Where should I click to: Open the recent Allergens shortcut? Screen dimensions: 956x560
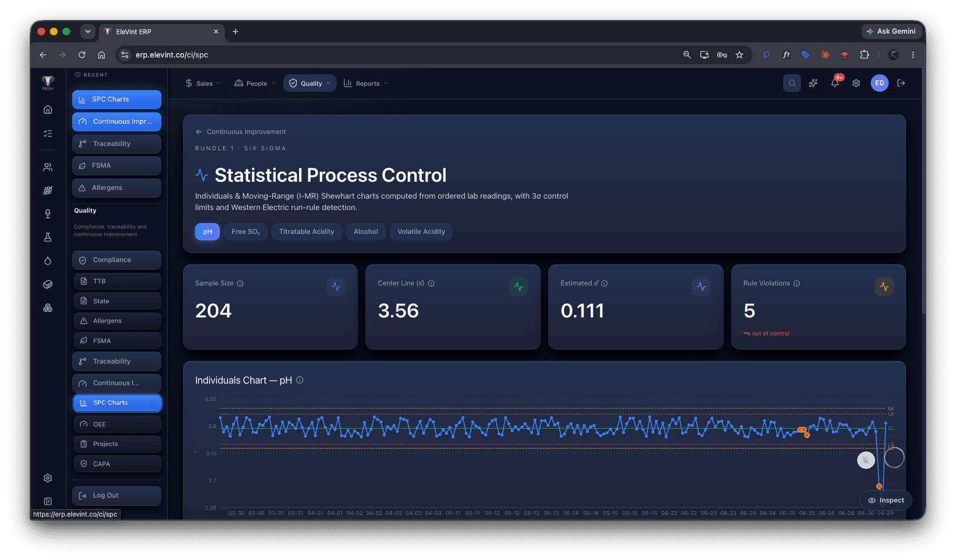point(117,188)
